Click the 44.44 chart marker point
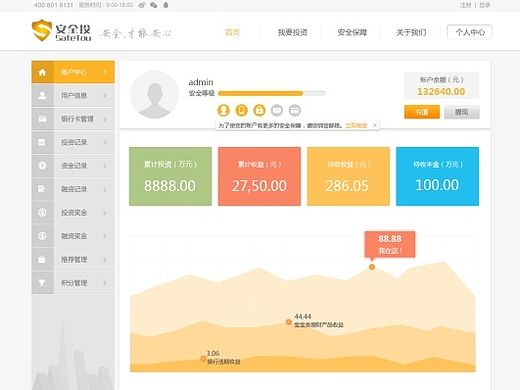The width and height of the screenshot is (520, 390). [x=289, y=322]
